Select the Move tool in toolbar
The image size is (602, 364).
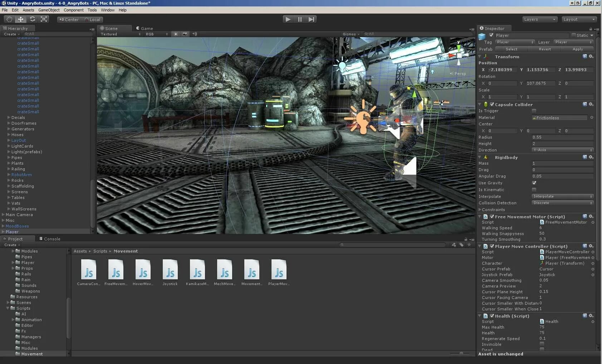point(21,19)
